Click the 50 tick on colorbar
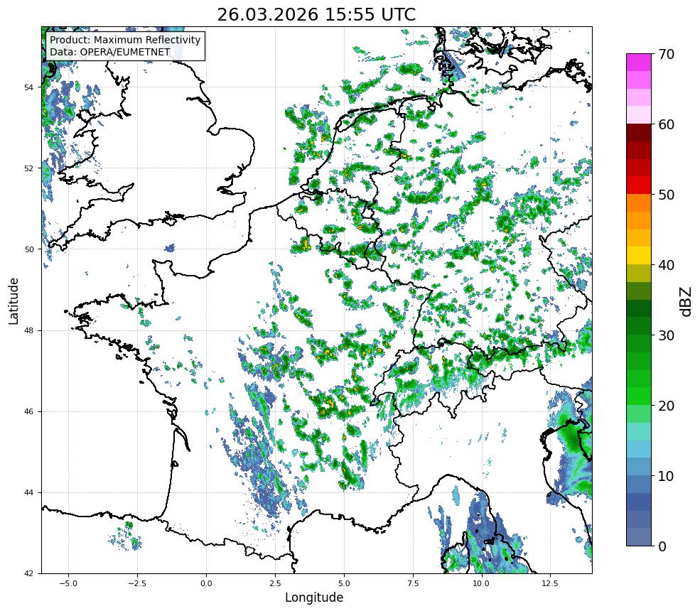The image size is (700, 611). click(666, 195)
